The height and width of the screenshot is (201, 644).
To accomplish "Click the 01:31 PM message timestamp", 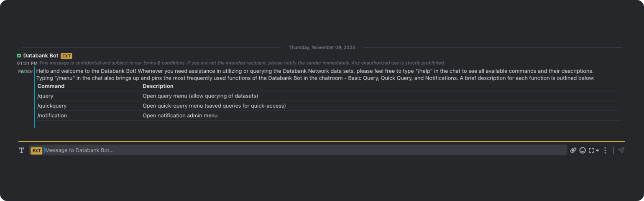I will click(27, 63).
